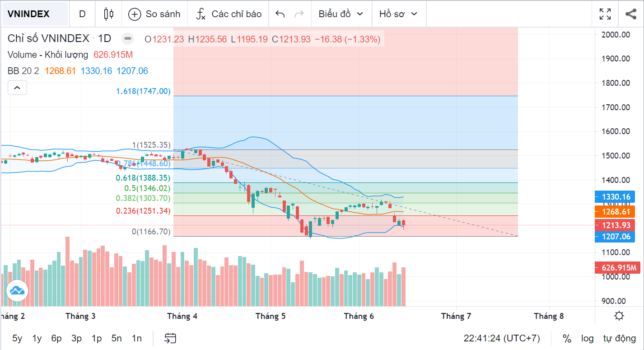The height and width of the screenshot is (350, 644).
Task: Toggle log scale mode
Action: (x=588, y=338)
